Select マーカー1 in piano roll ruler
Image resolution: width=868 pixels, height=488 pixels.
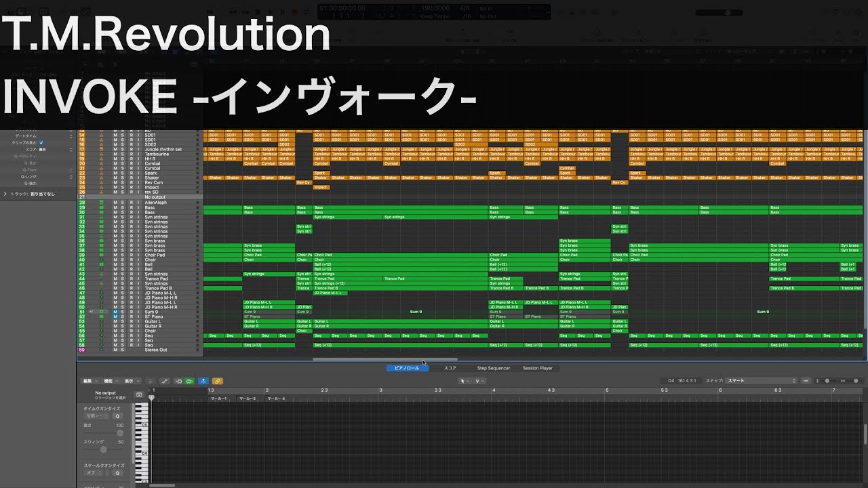tap(218, 399)
